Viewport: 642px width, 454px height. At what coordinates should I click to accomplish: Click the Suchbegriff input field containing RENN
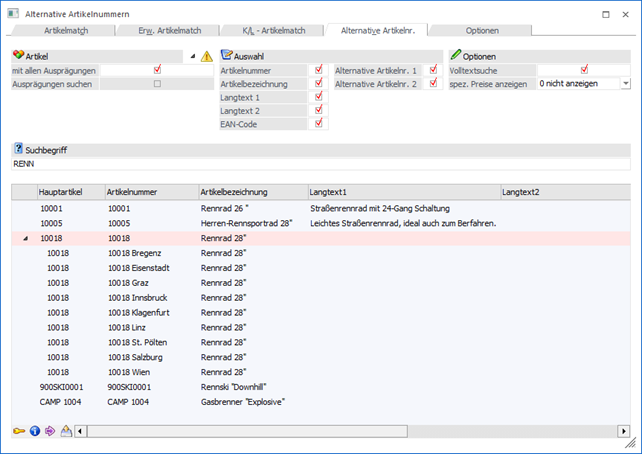pos(320,163)
